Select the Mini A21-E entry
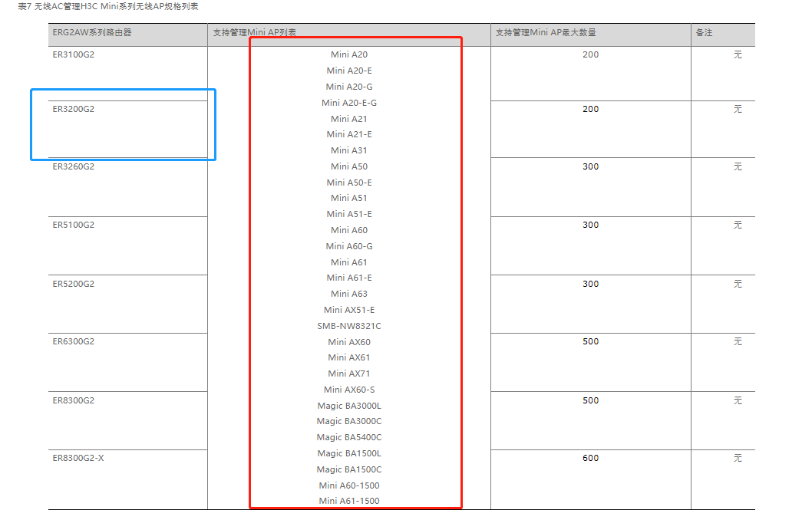This screenshot has width=812, height=520. (x=349, y=134)
